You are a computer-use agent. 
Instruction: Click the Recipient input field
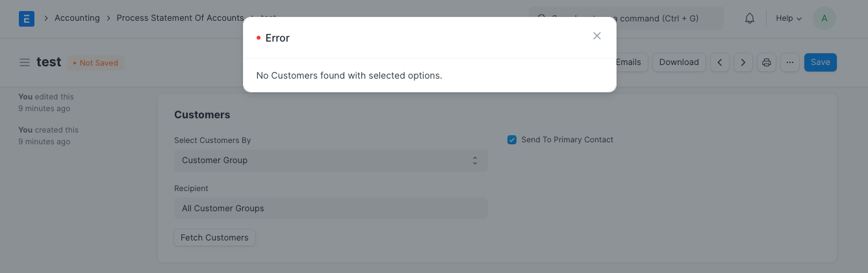point(330,209)
